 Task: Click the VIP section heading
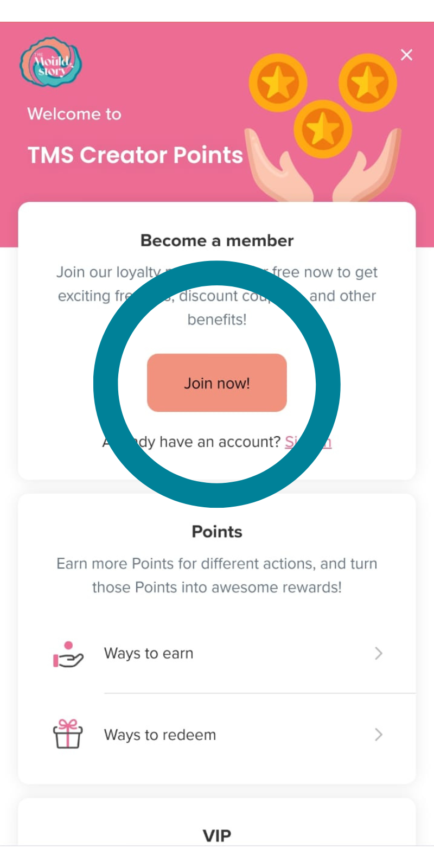[217, 835]
